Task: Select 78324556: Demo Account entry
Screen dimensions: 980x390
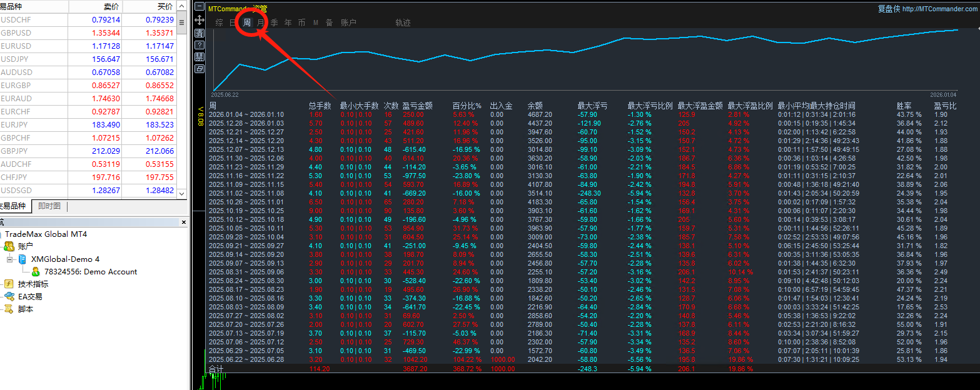Action: pos(91,271)
